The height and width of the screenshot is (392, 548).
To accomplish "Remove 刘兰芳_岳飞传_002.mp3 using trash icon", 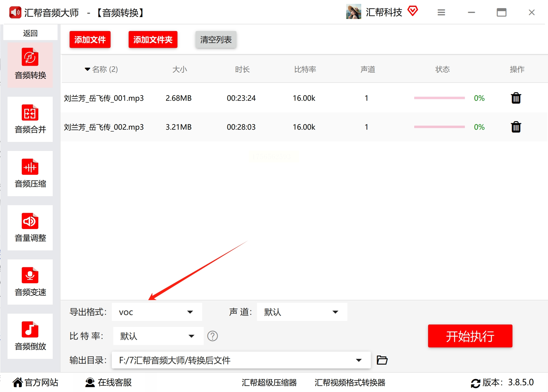I will pyautogui.click(x=516, y=127).
